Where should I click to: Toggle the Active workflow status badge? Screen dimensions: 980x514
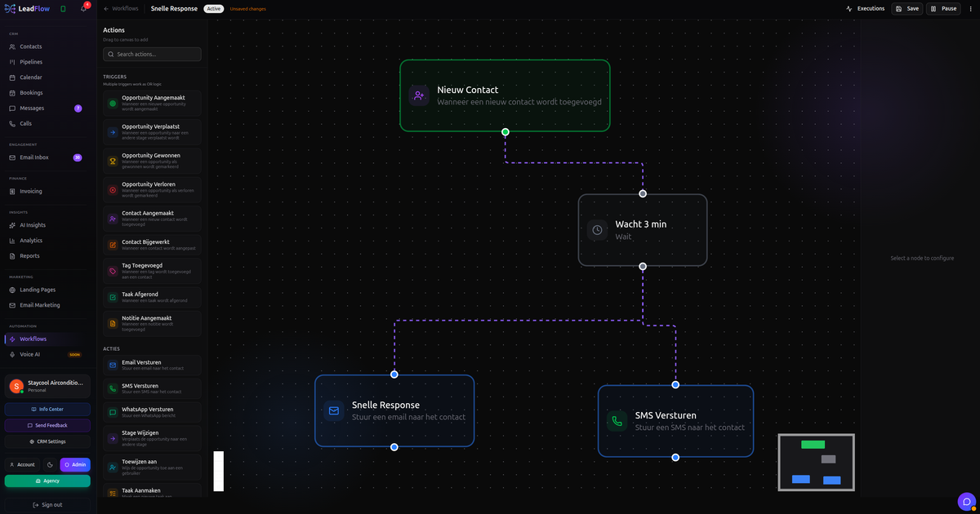pos(213,8)
